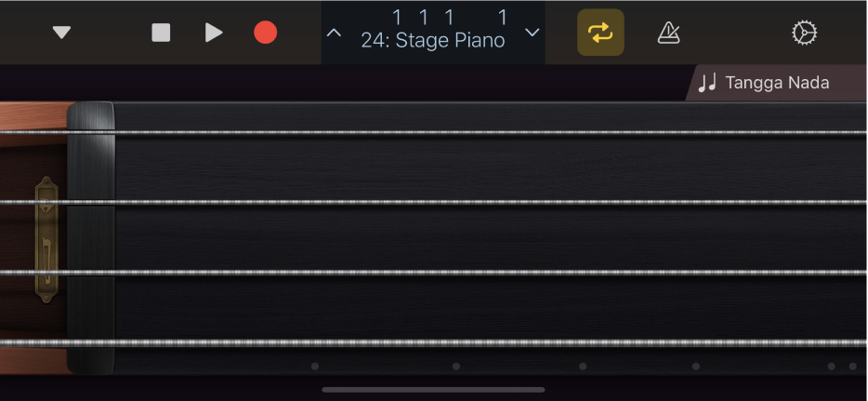Tap the leftmost fret dot marker
868x401 pixels.
tap(314, 367)
